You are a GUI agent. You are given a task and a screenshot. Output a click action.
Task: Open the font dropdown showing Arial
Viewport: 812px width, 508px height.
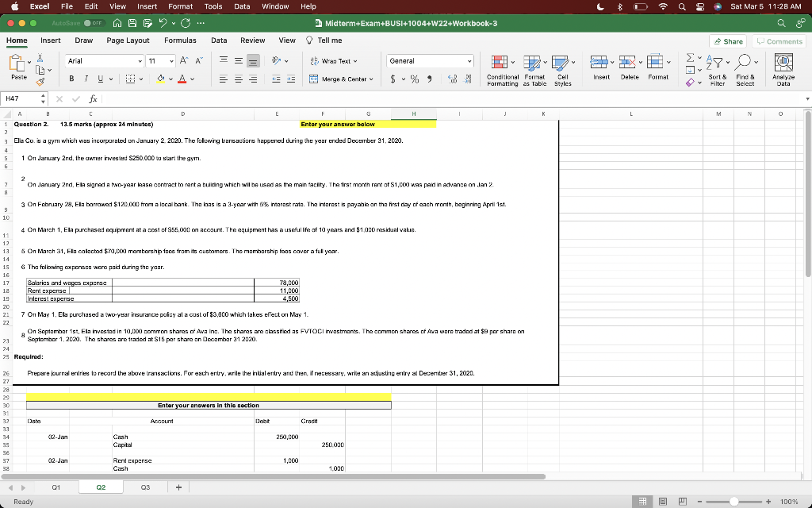coord(103,61)
